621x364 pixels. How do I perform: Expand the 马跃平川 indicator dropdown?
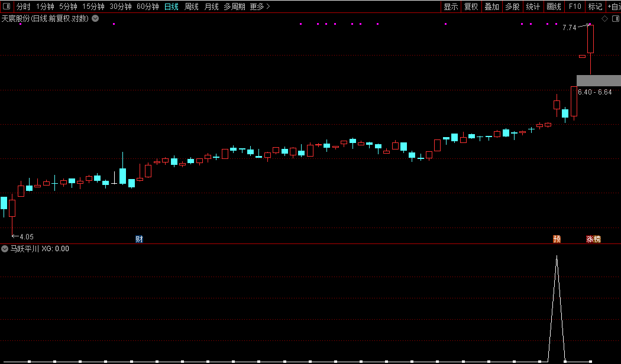[x=5, y=249]
